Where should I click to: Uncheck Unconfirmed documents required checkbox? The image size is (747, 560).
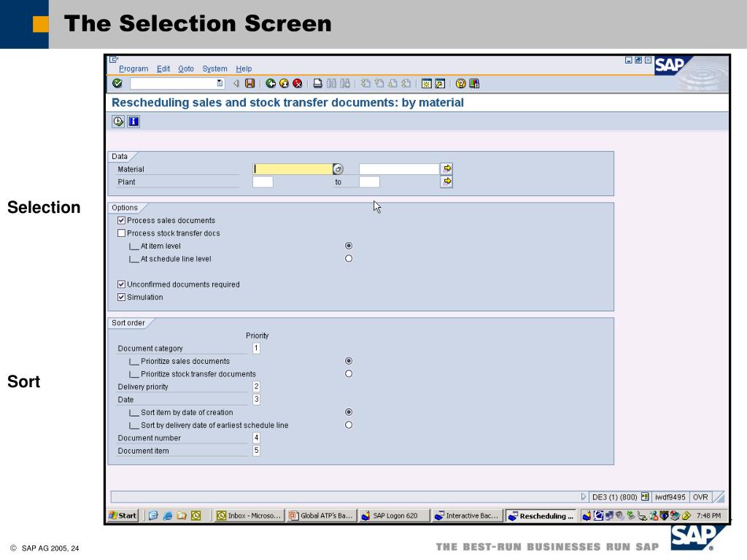point(122,284)
